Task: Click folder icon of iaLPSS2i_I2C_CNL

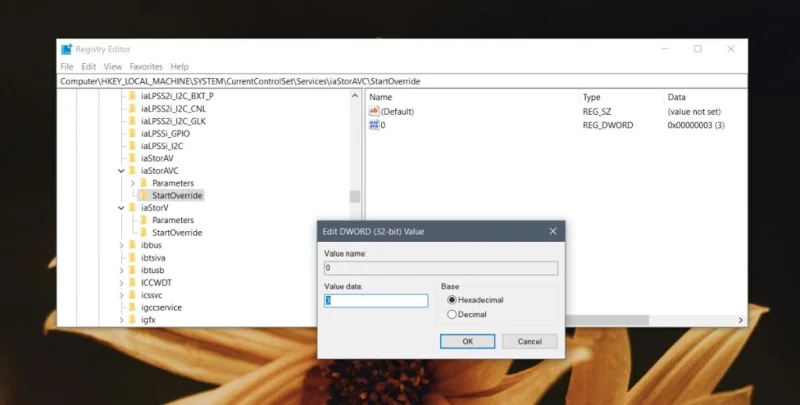Action: (133, 108)
